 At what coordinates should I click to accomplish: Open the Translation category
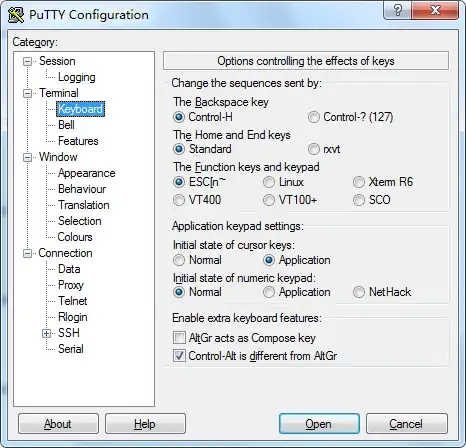tap(83, 205)
